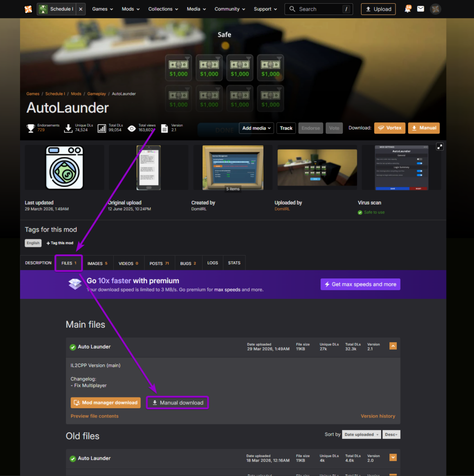The width and height of the screenshot is (474, 476).
Task: Open the messages envelope icon
Action: 421,9
